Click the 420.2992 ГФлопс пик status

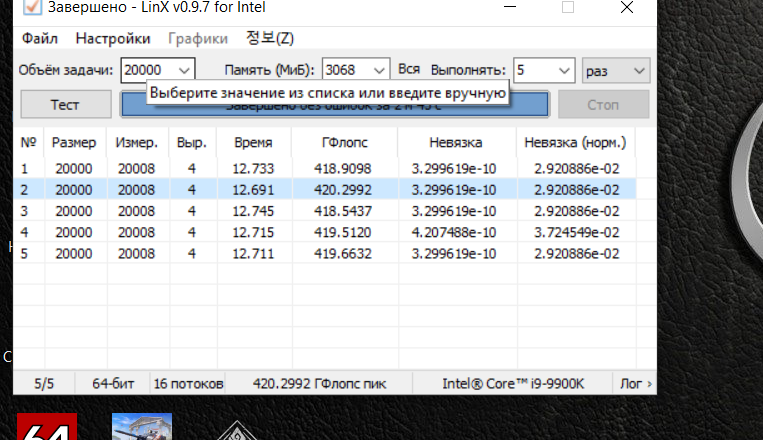pyautogui.click(x=319, y=384)
